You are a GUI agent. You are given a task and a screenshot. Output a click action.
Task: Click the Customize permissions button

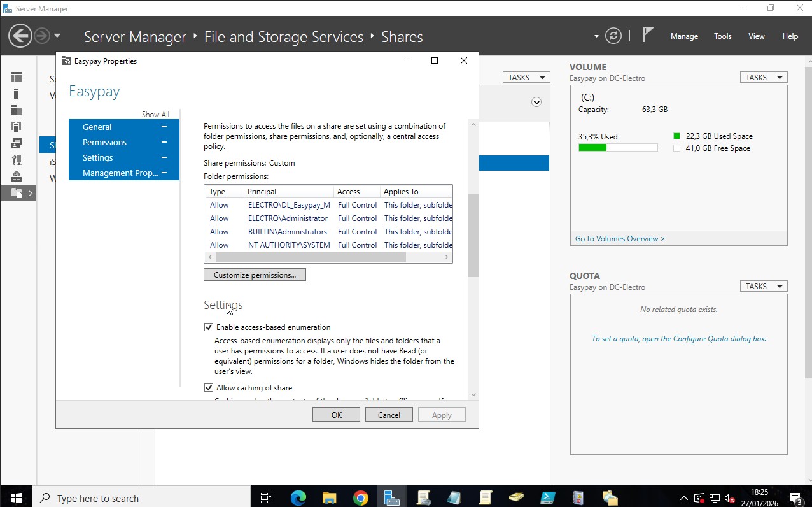pyautogui.click(x=255, y=275)
